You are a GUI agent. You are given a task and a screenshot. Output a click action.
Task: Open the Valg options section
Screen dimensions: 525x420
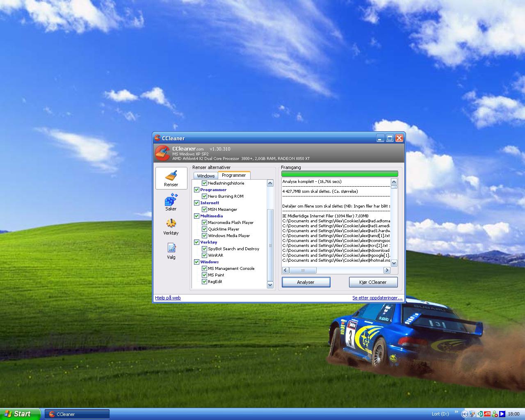(x=171, y=251)
